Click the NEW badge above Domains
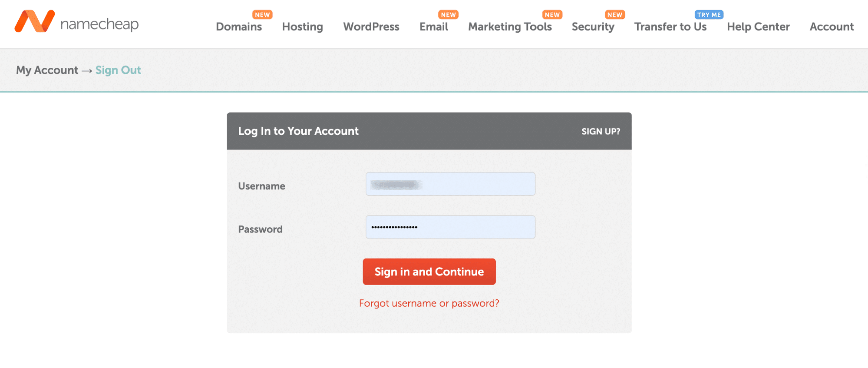Viewport: 868px width, 368px height. 262,15
